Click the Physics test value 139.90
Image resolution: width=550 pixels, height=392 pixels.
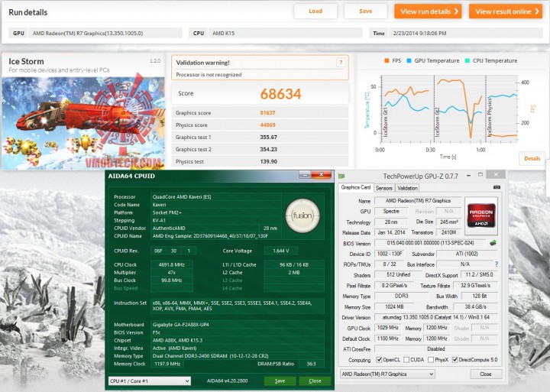pos(268,161)
